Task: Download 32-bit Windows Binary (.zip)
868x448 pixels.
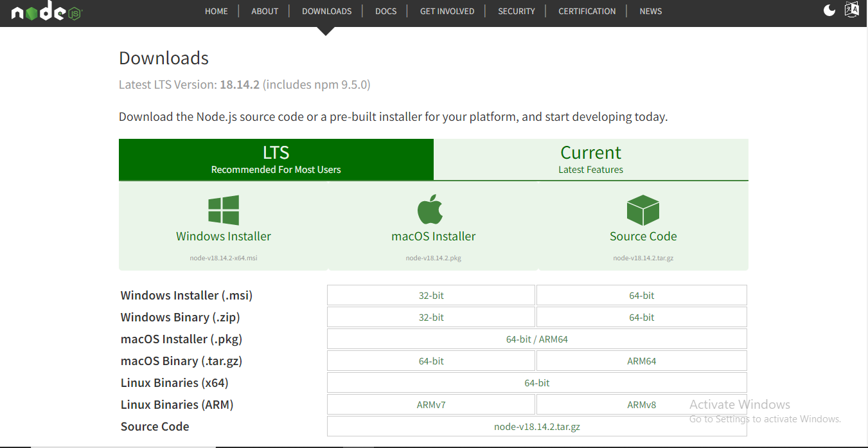Action: (x=431, y=317)
